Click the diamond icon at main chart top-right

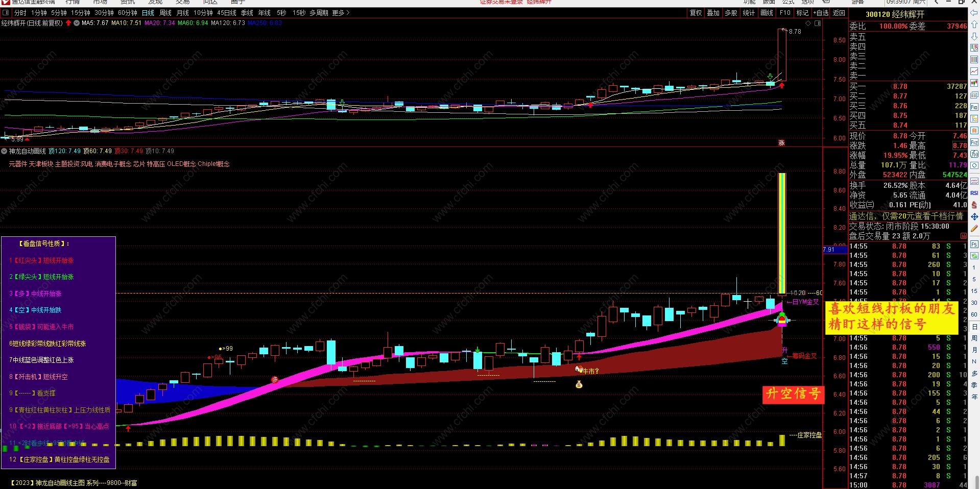coord(808,23)
